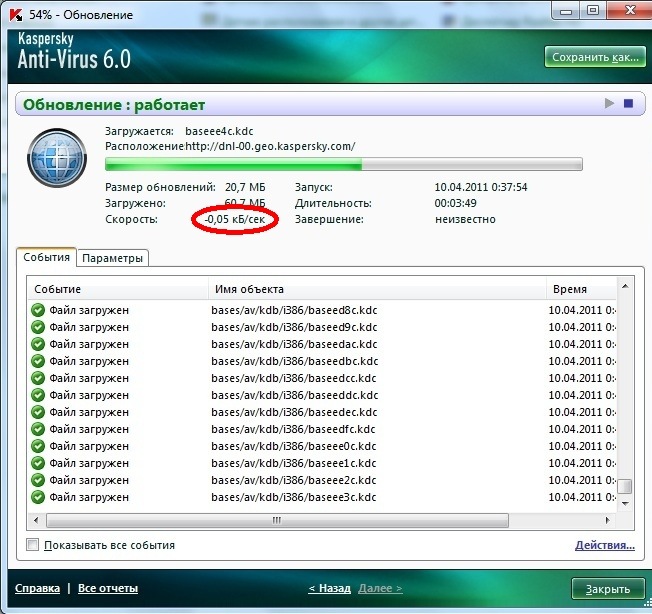Viewport: 652px width, 614px height.
Task: Click the green check icon beside baseee3c.kdc
Action: coord(38,497)
